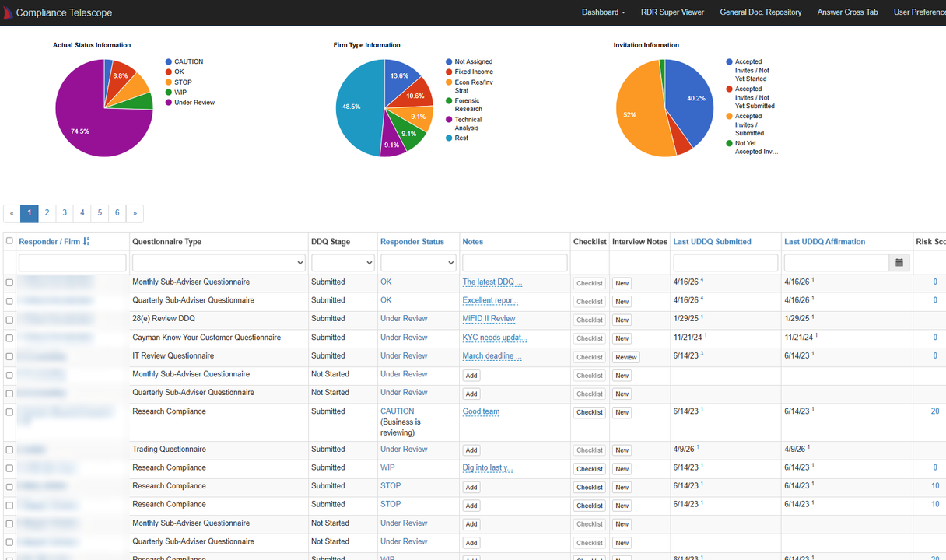Click the Notes filter text box
Image resolution: width=946 pixels, height=560 pixels.
point(515,263)
